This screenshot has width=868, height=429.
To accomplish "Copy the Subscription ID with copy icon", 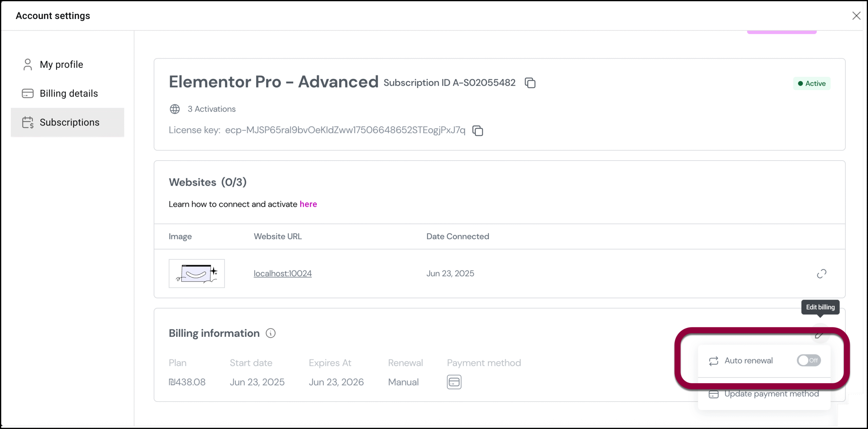I will point(530,83).
